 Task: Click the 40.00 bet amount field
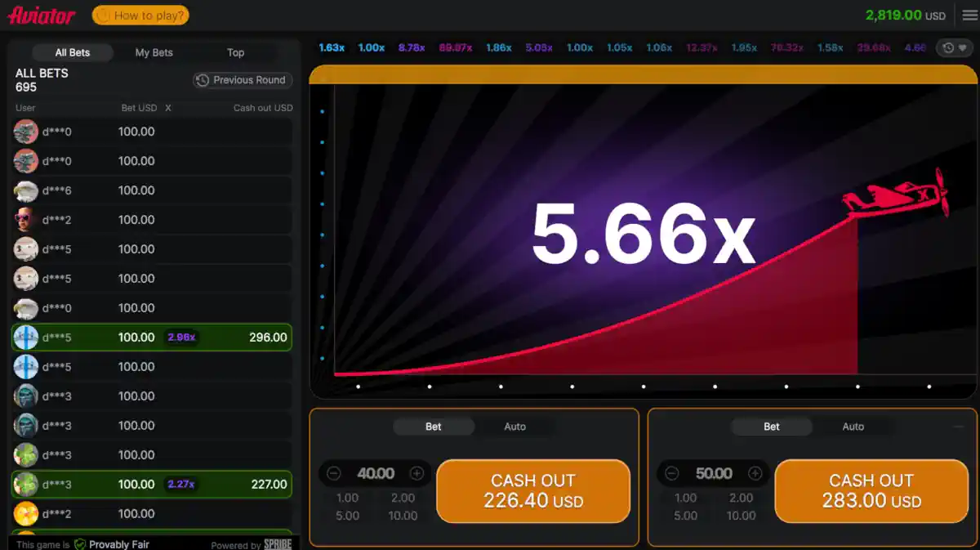point(376,473)
